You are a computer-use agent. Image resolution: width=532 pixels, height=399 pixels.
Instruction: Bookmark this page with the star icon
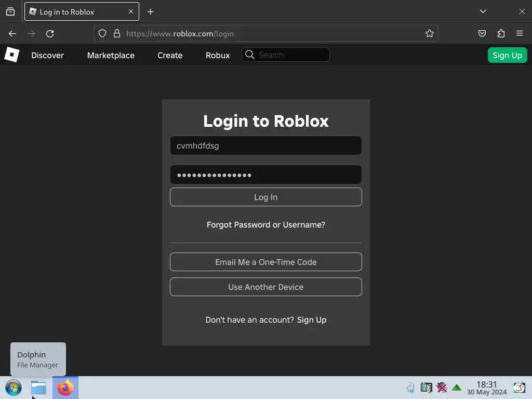(430, 34)
